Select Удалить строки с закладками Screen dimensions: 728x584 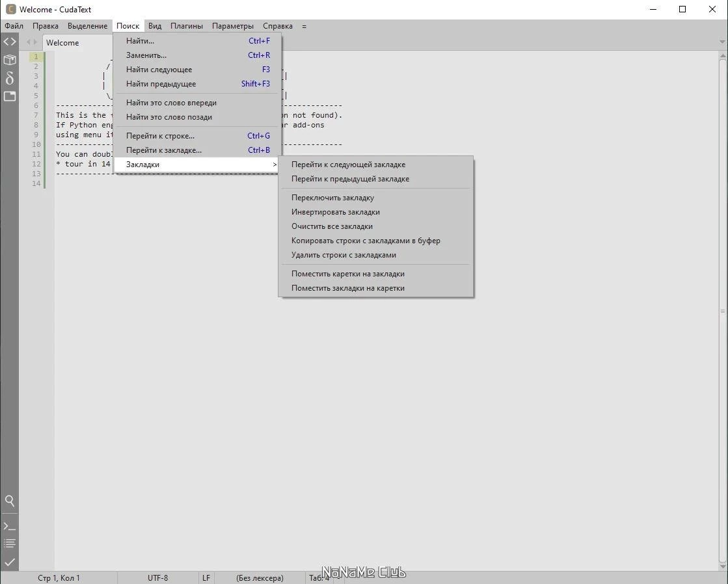coord(375,255)
